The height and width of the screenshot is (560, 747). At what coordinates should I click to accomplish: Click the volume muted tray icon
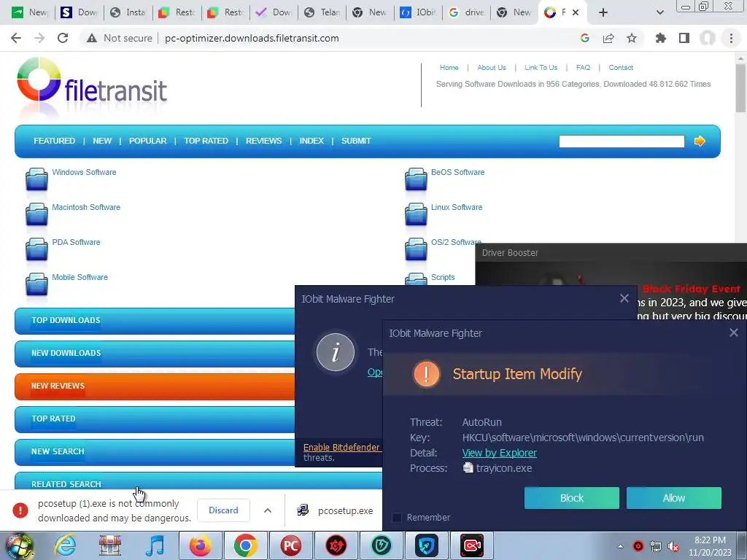pyautogui.click(x=673, y=546)
